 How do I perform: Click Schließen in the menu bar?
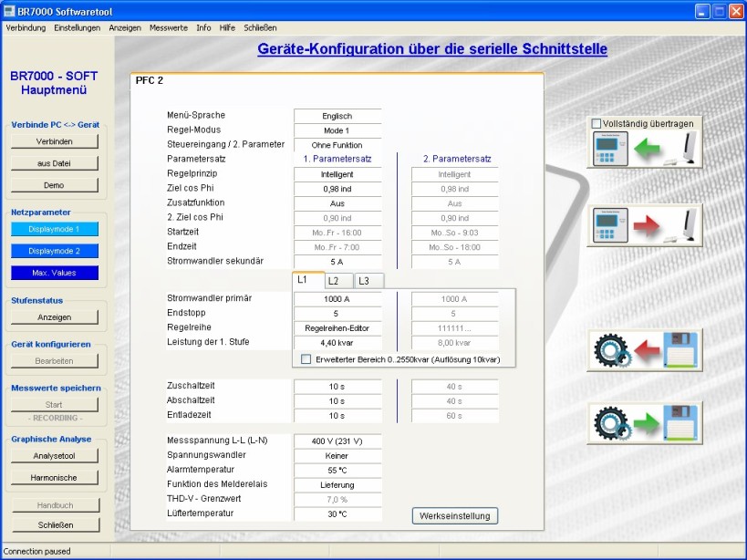coord(260,27)
